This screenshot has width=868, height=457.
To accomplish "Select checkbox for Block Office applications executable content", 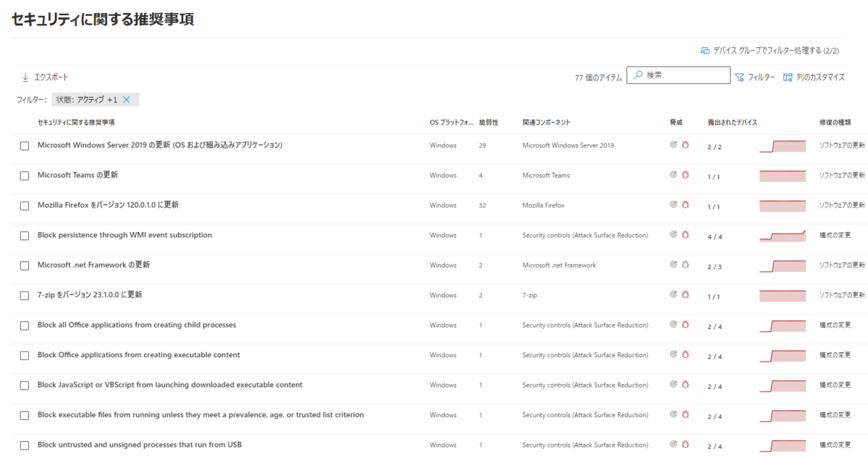I will [25, 356].
